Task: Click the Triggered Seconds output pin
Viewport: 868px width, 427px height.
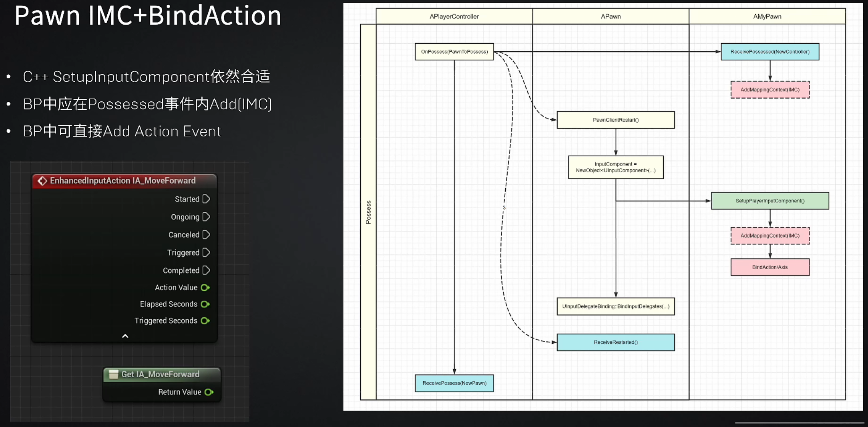Action: click(205, 320)
